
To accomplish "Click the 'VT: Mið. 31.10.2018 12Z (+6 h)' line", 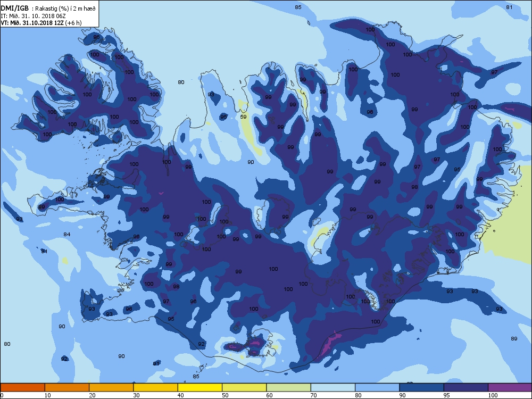I will (x=41, y=23).
